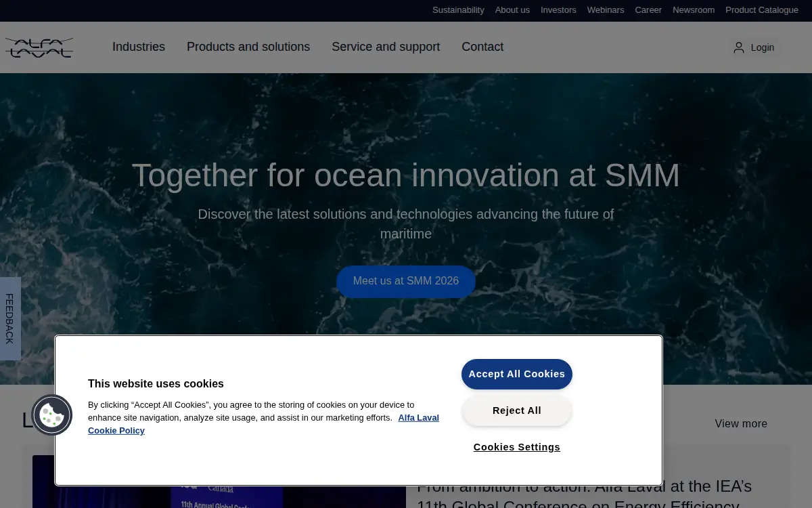The height and width of the screenshot is (508, 812).
Task: Click 'This website uses cookies' heading
Action: point(156,383)
